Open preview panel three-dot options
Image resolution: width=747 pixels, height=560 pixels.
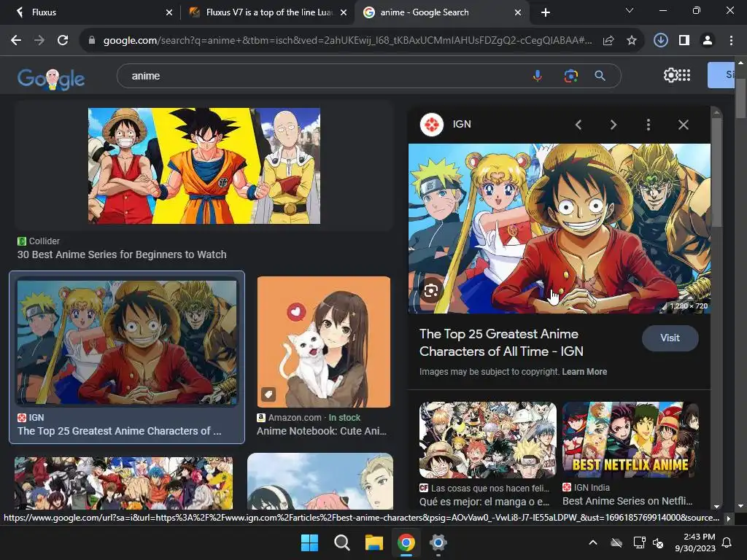[x=648, y=125]
